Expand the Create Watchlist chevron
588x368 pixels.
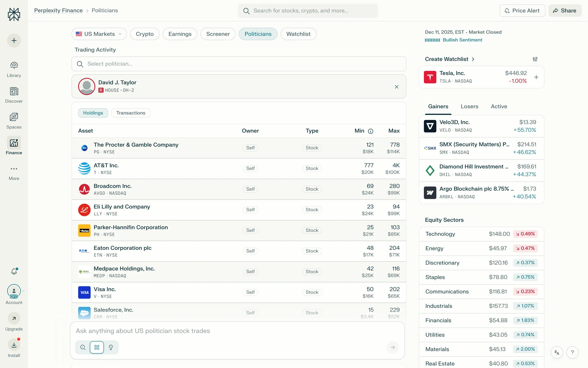(x=473, y=59)
